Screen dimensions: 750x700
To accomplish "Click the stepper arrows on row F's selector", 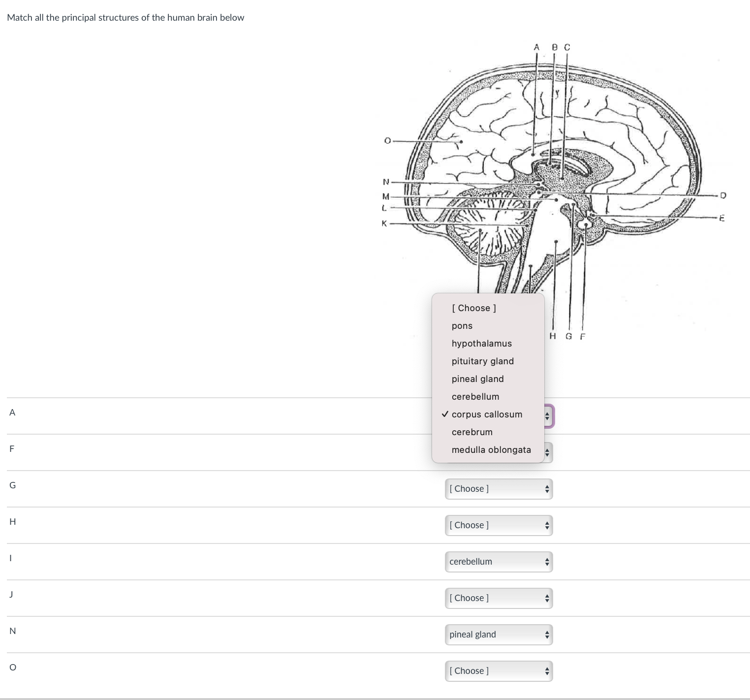I will tap(547, 452).
